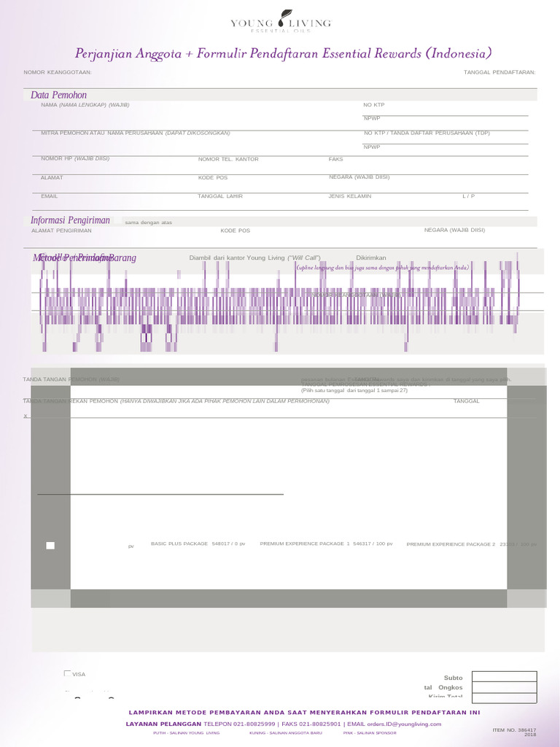Click the TANDA TANGAN REKAN PEMOHON label

coord(176,401)
